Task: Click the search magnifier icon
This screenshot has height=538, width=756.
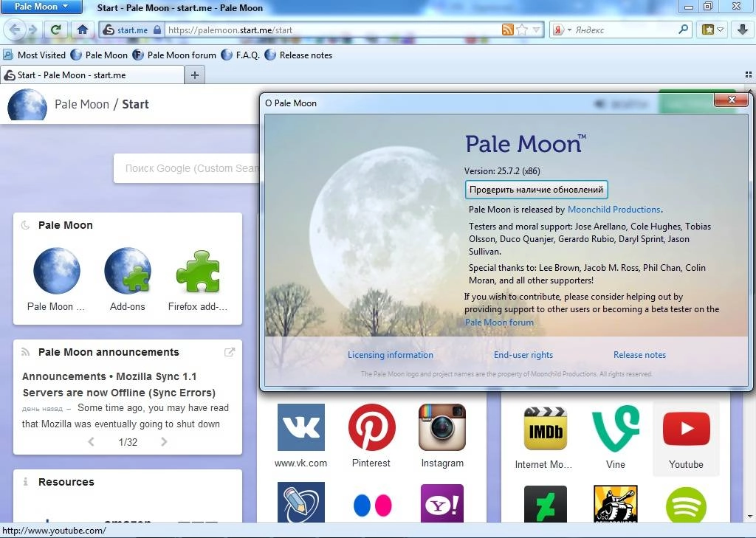Action: (x=683, y=30)
